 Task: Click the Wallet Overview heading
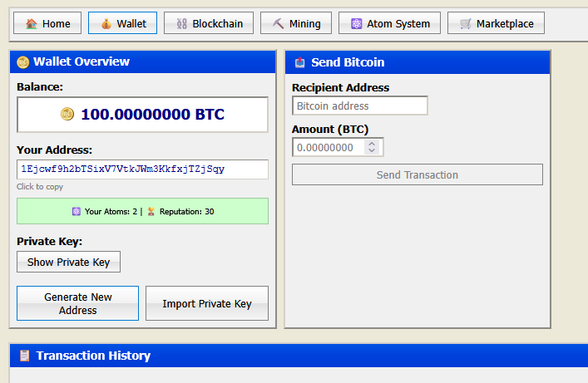click(x=82, y=61)
